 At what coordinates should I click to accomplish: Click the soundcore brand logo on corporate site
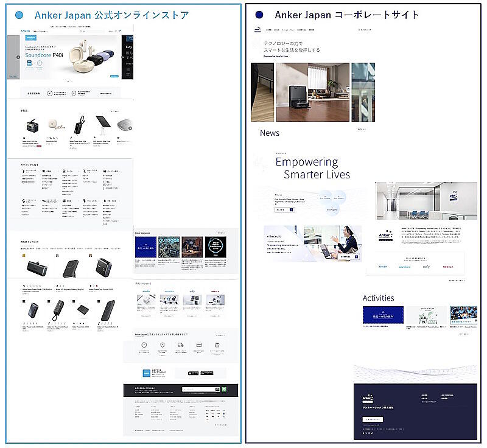pyautogui.click(x=404, y=266)
